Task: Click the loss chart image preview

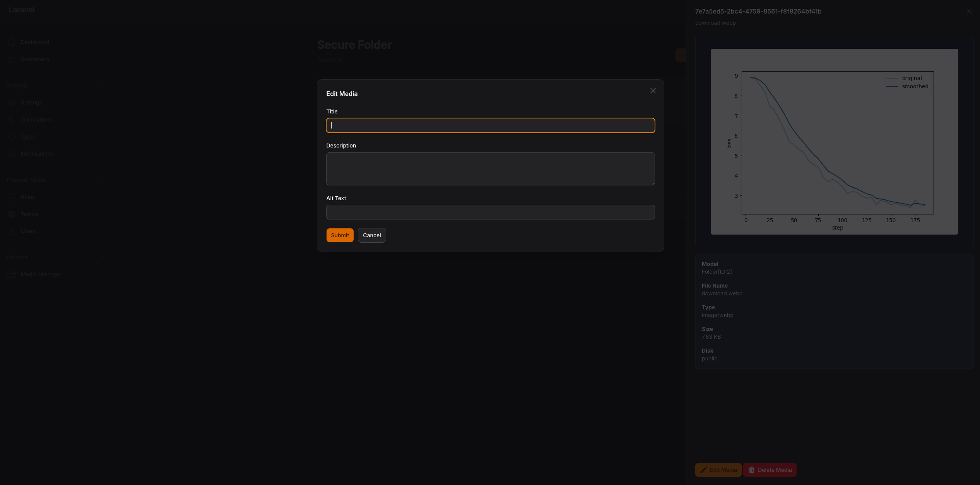Action: click(834, 142)
